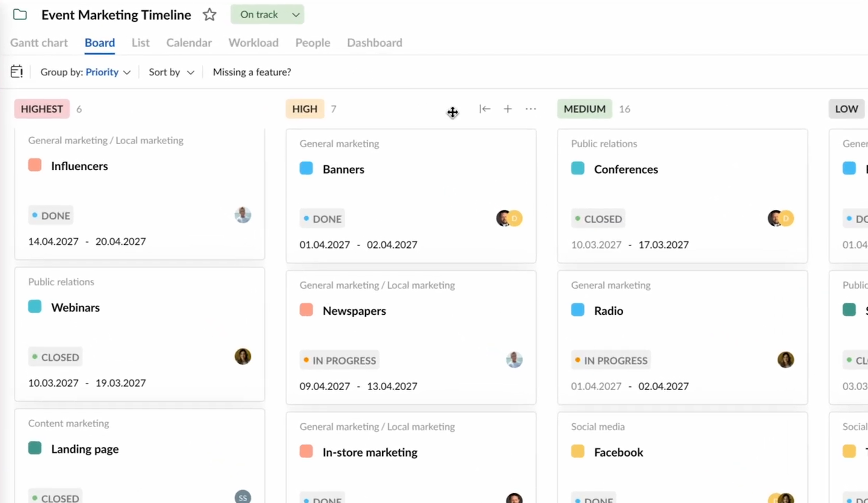868x503 pixels.
Task: Click the Radio card assignee avatar
Action: point(786,360)
